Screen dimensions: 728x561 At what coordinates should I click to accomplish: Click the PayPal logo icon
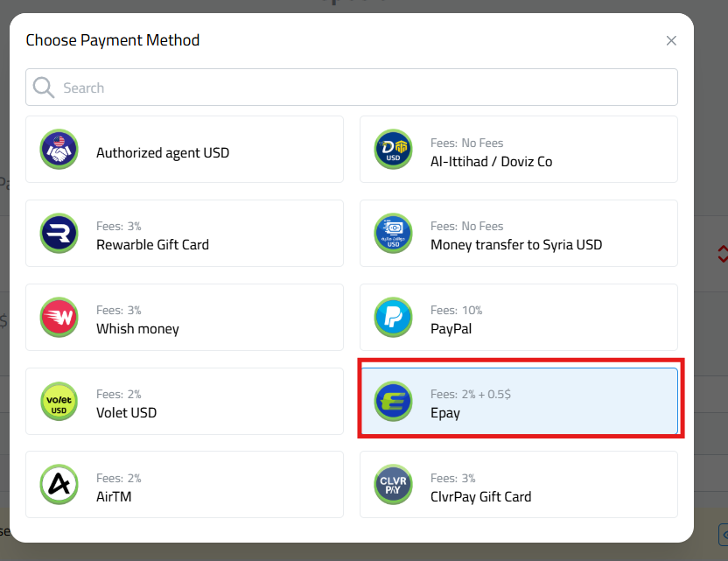[x=394, y=317]
